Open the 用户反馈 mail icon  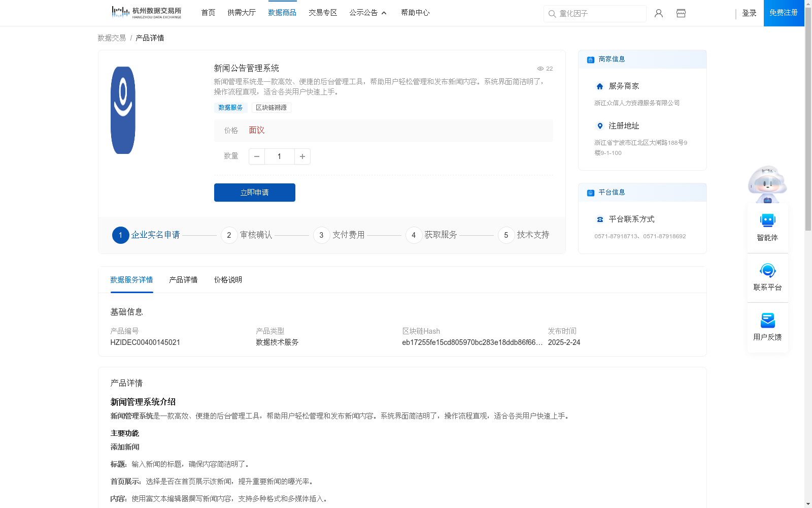pyautogui.click(x=768, y=320)
